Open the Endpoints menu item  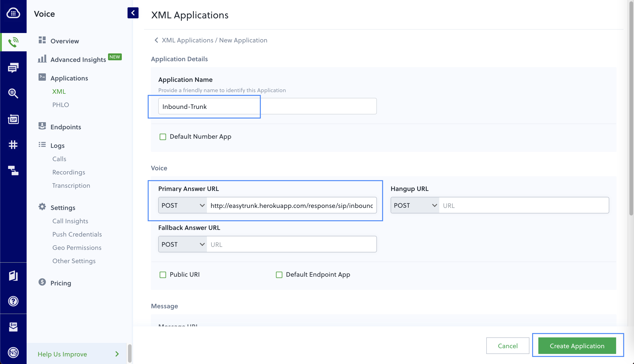[66, 127]
